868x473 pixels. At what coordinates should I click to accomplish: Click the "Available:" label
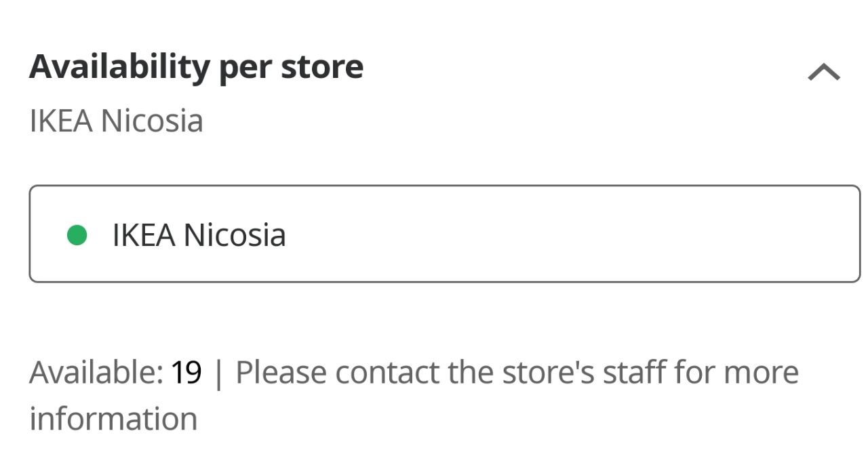96,372
